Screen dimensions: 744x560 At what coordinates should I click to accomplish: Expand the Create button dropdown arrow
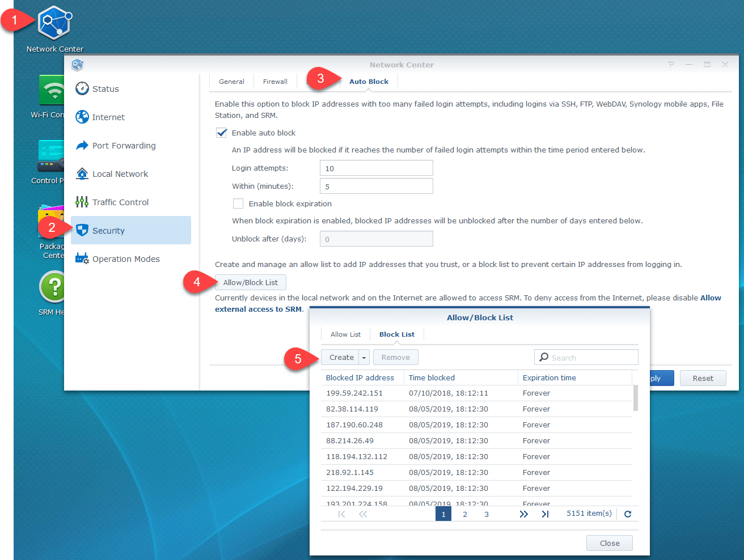click(364, 358)
